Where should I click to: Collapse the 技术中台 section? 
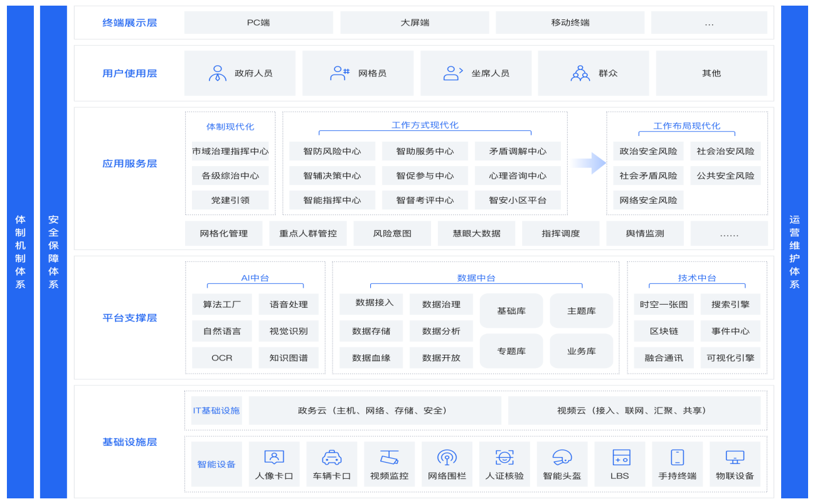698,278
